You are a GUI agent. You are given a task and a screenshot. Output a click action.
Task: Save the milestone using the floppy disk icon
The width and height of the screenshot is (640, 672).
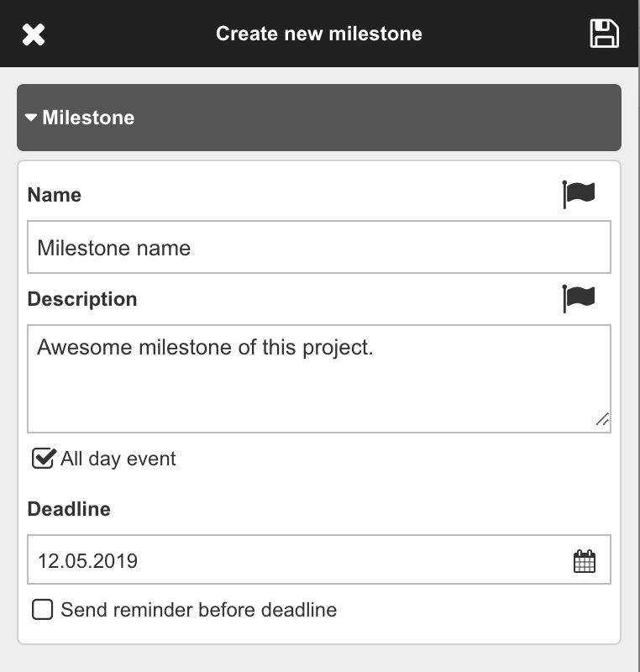coord(605,34)
